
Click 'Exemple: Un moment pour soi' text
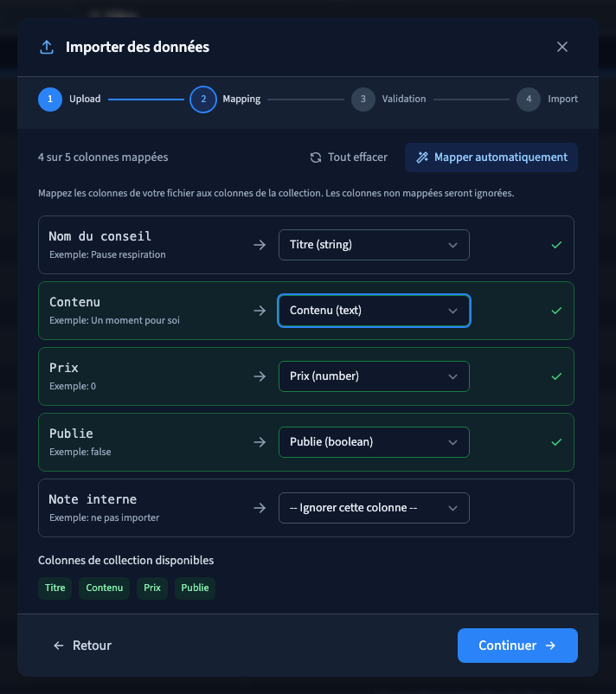(114, 320)
